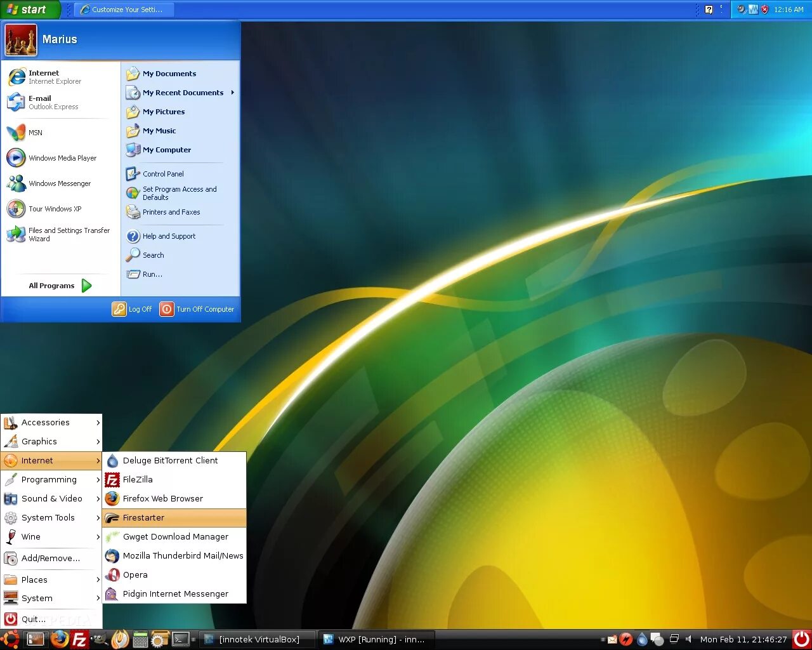This screenshot has height=650, width=812.
Task: Expand the Places menu
Action: [x=52, y=580]
